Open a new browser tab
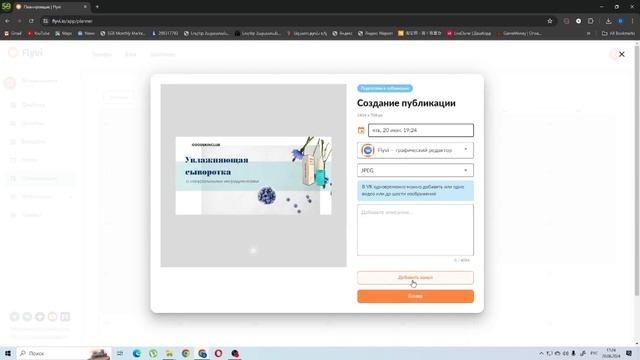640x360 pixels. (97, 7)
